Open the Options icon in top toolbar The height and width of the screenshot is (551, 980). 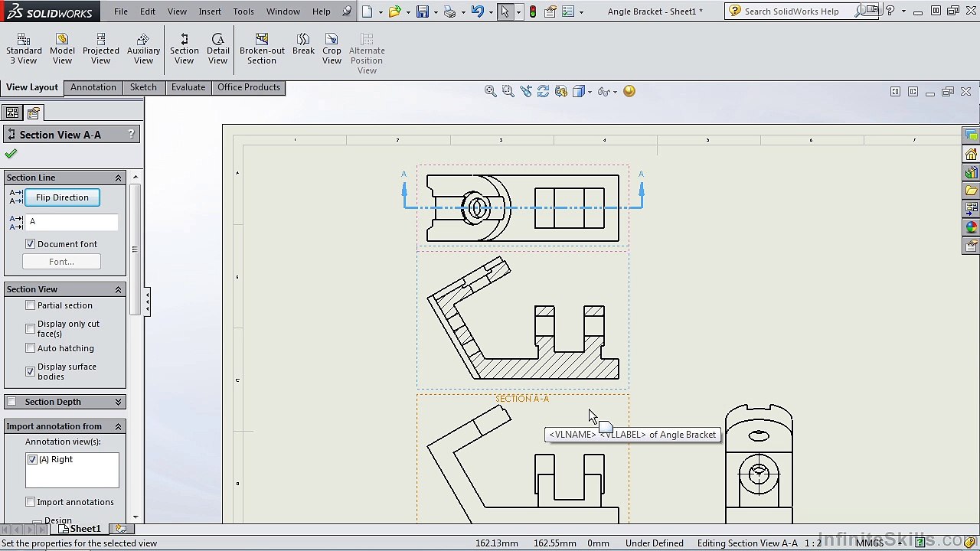[567, 11]
